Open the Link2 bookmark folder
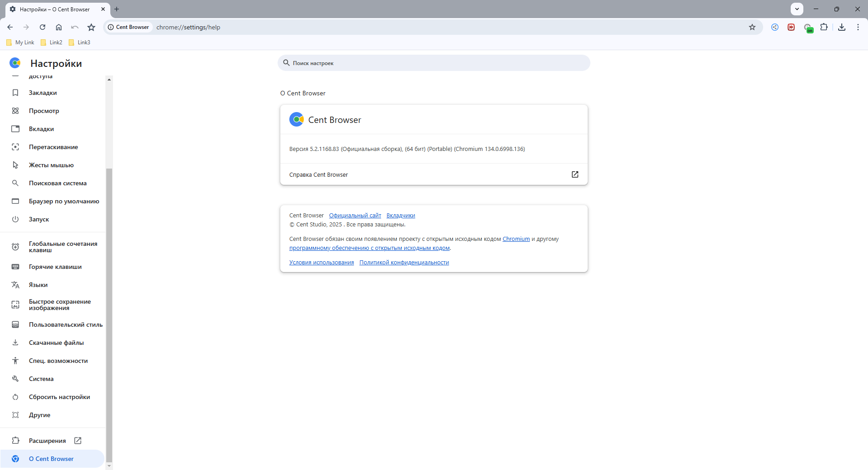 52,42
